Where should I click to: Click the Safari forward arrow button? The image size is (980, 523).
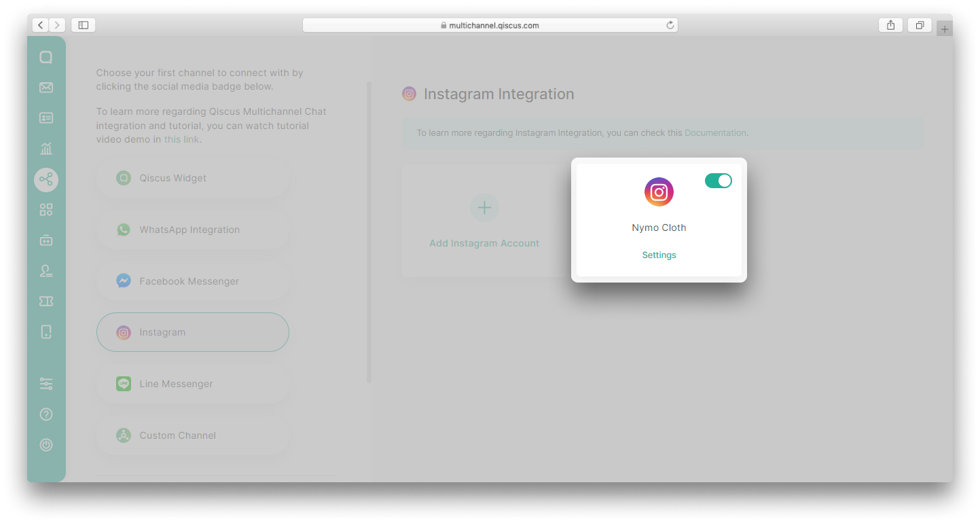click(57, 25)
